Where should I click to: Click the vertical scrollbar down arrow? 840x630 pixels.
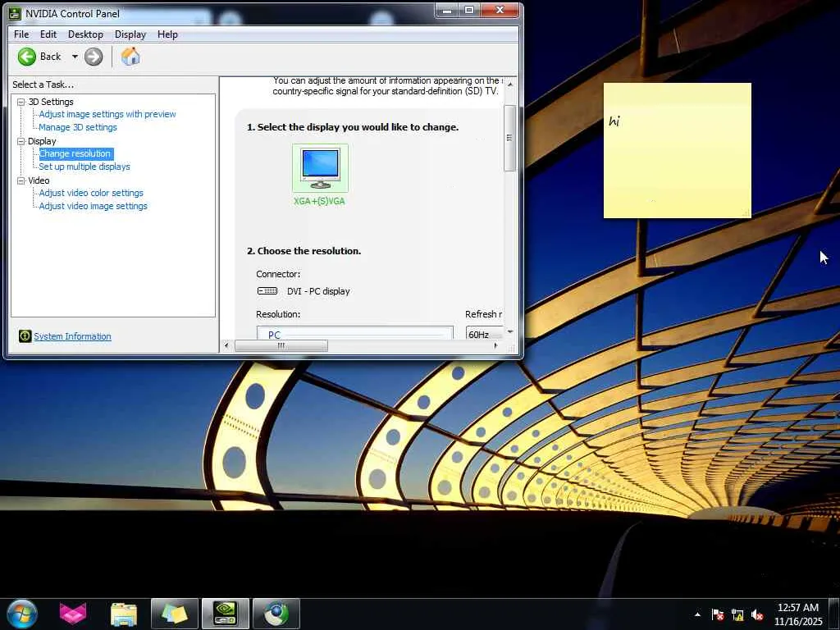click(x=510, y=331)
